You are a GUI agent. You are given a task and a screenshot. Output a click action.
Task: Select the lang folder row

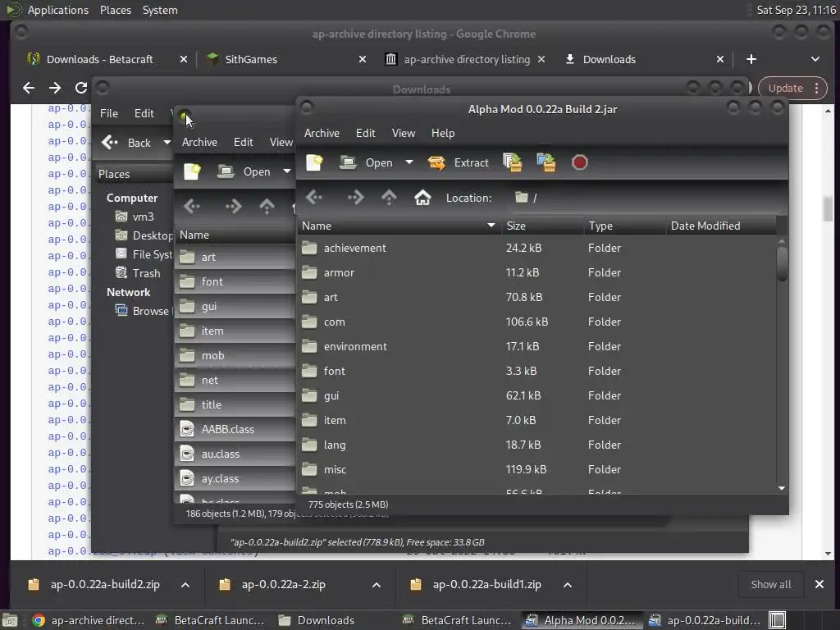click(537, 445)
